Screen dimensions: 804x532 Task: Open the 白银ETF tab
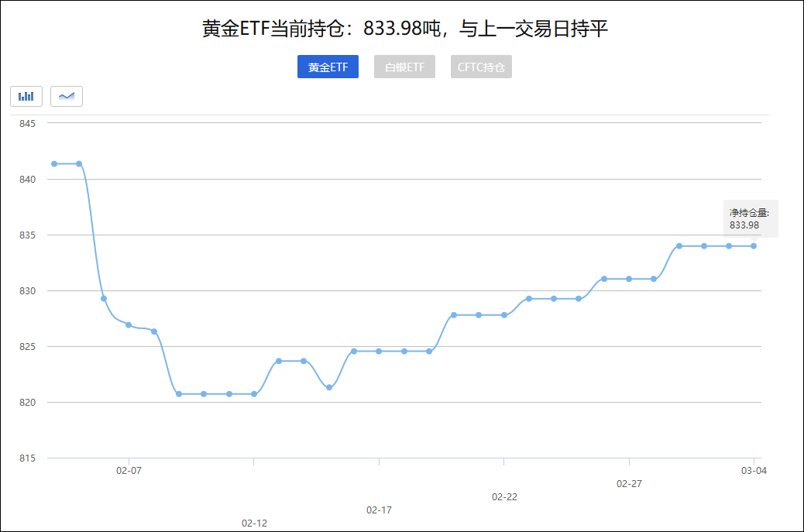pos(404,67)
